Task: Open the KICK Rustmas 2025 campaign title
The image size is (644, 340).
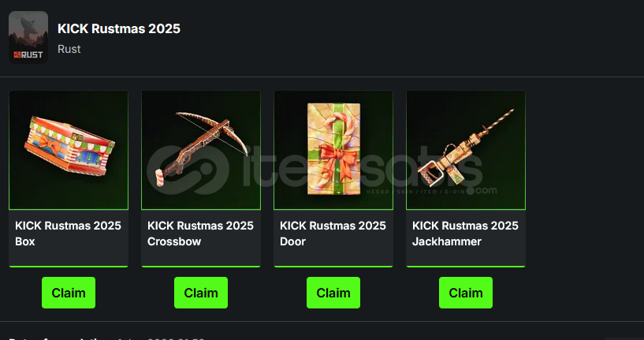Action: click(119, 28)
